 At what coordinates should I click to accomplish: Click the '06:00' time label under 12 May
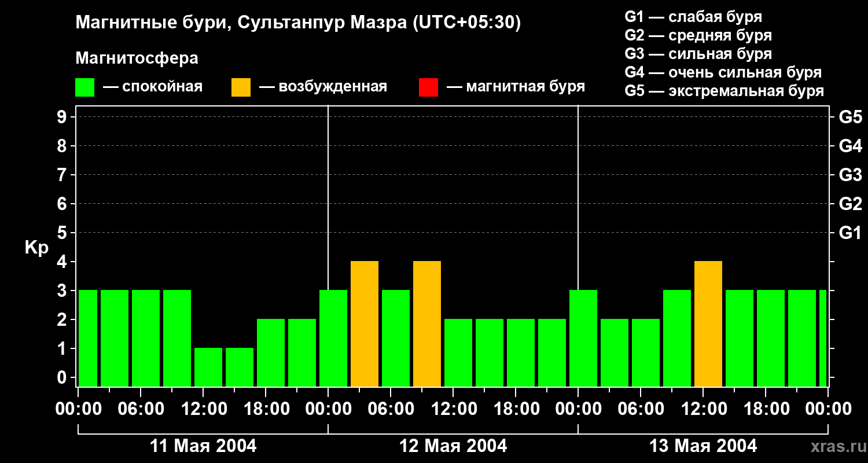[x=391, y=409]
